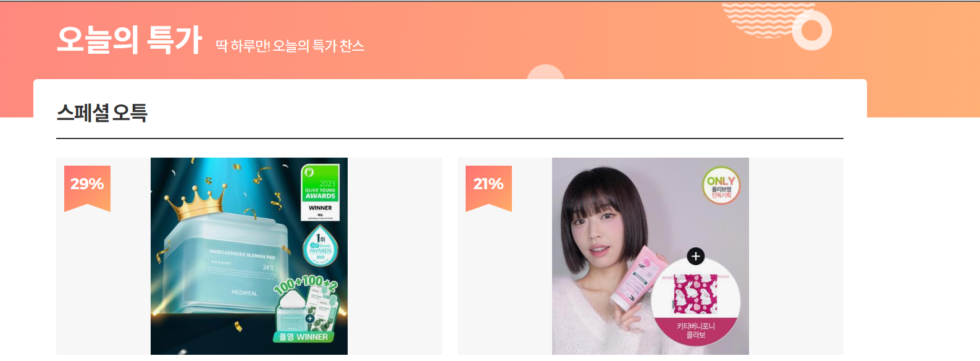Screen dimensions: 980x361
Task: Click the small Mediheal pad set image
Action: point(307,310)
